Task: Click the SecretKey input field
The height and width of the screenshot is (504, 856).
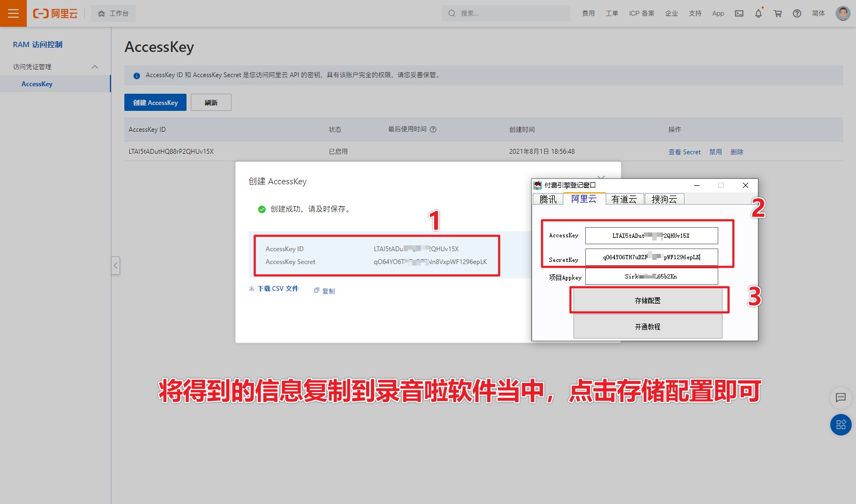Action: pos(651,257)
